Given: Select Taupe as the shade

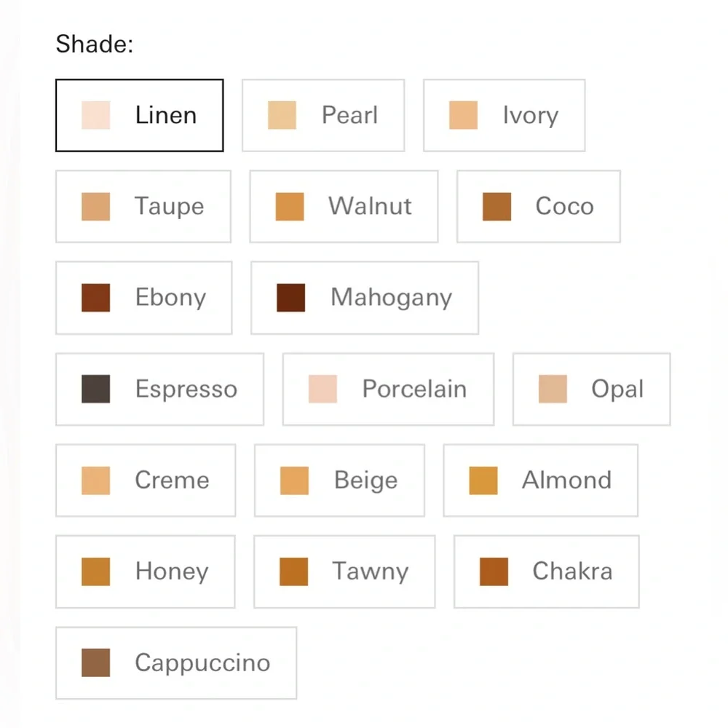Looking at the screenshot, I should click(143, 206).
